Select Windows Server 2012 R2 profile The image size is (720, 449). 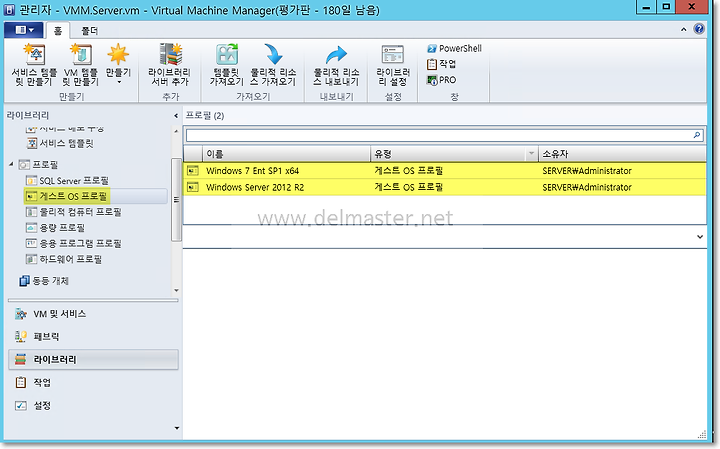click(x=444, y=187)
